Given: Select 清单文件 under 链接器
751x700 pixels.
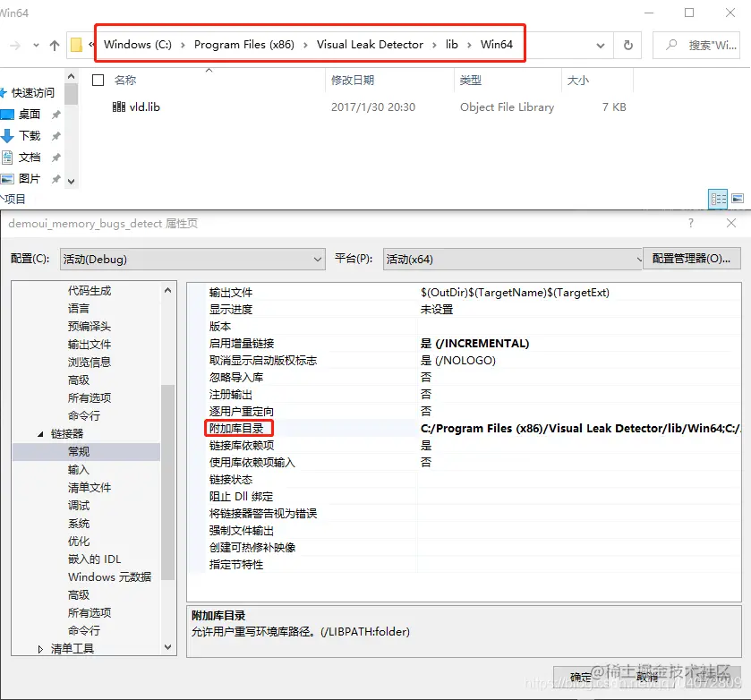Looking at the screenshot, I should (x=90, y=488).
